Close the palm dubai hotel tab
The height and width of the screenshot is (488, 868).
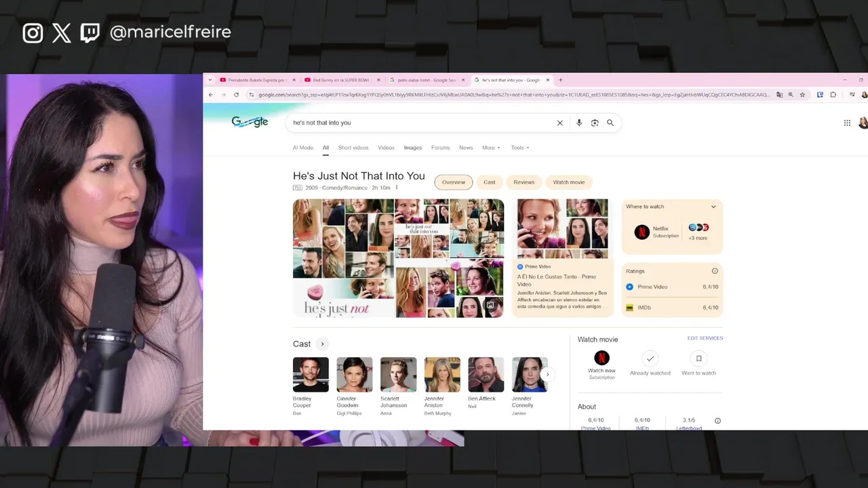(463, 80)
